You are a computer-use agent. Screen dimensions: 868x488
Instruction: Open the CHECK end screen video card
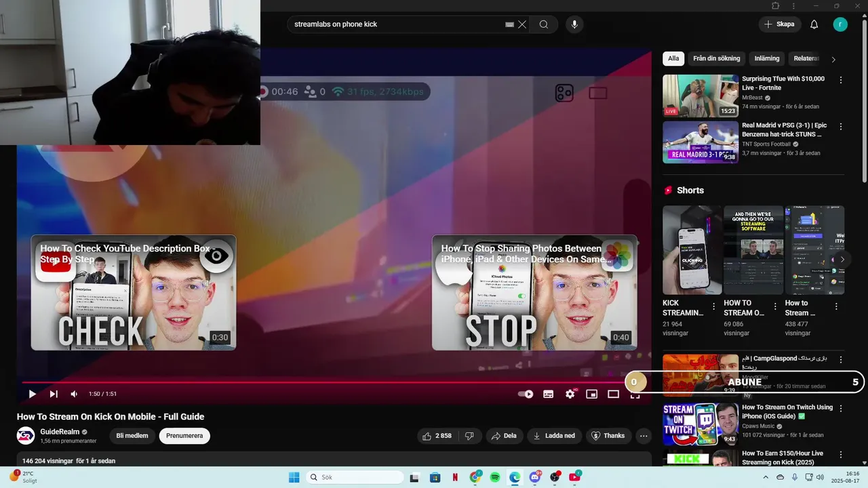(x=134, y=292)
